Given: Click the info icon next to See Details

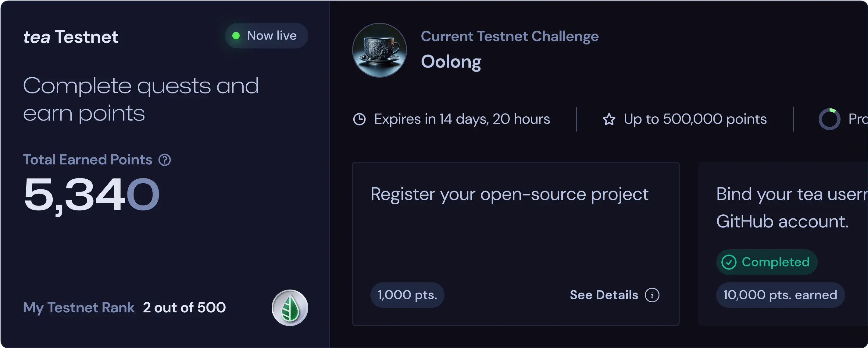Looking at the screenshot, I should click(x=652, y=295).
